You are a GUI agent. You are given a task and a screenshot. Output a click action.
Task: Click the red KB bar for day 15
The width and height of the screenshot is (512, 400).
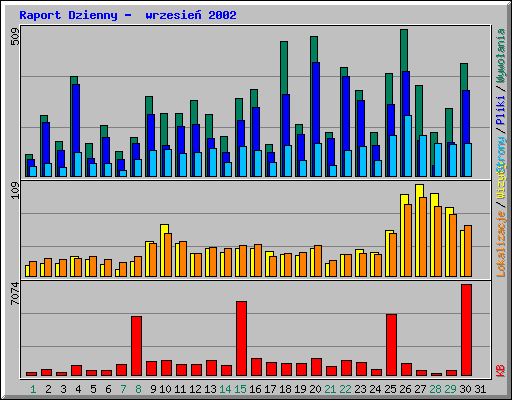click(241, 338)
